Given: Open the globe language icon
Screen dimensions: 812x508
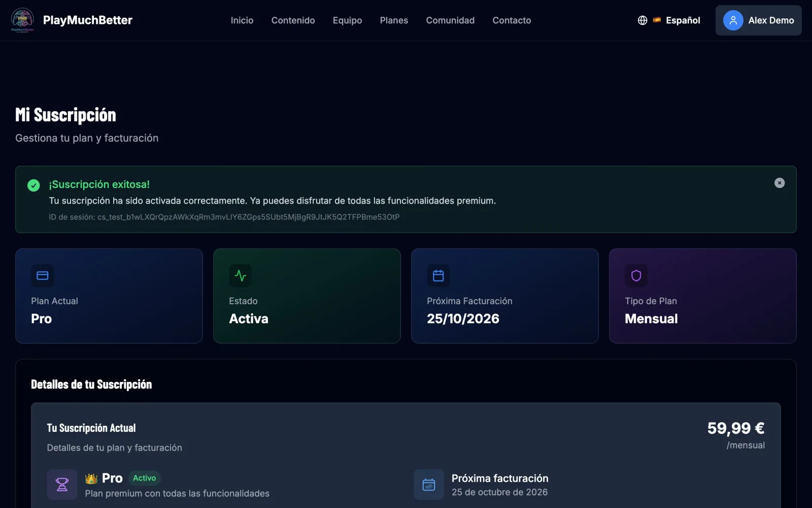Looking at the screenshot, I should click(642, 20).
